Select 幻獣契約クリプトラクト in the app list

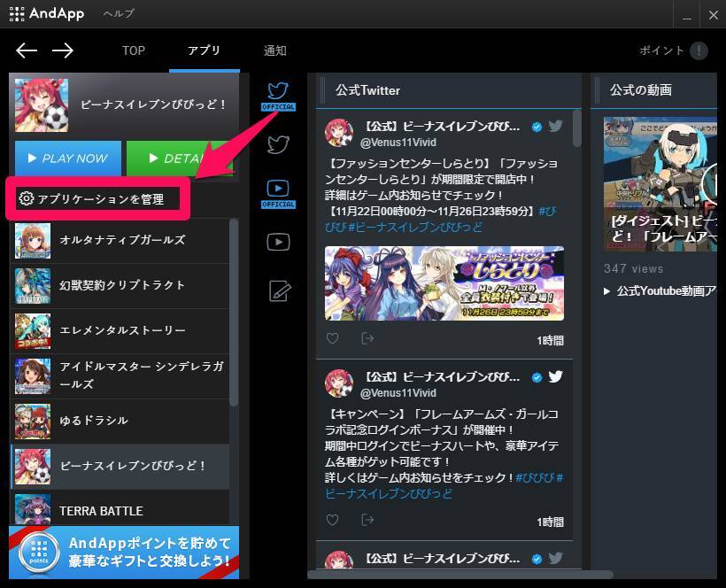click(120, 285)
